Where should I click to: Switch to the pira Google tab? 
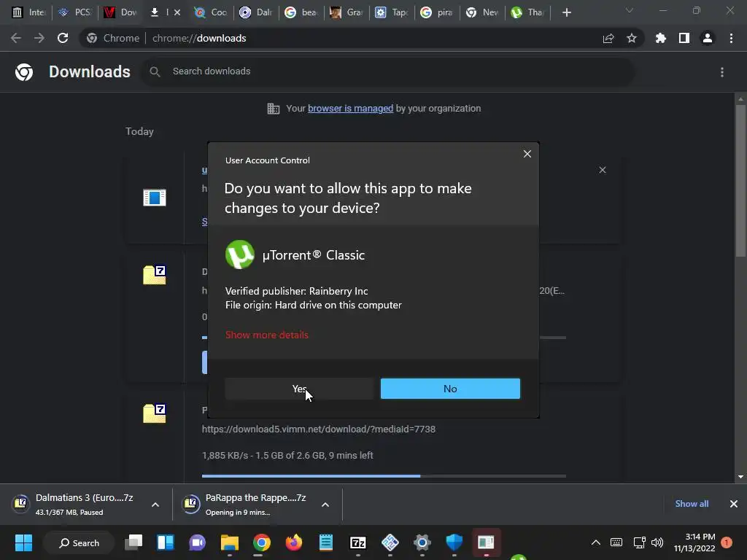tap(438, 12)
